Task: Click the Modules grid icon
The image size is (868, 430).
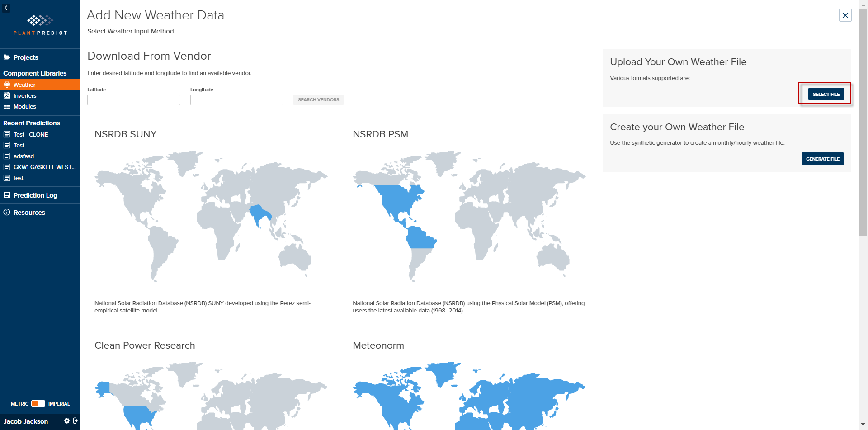Action: point(7,106)
